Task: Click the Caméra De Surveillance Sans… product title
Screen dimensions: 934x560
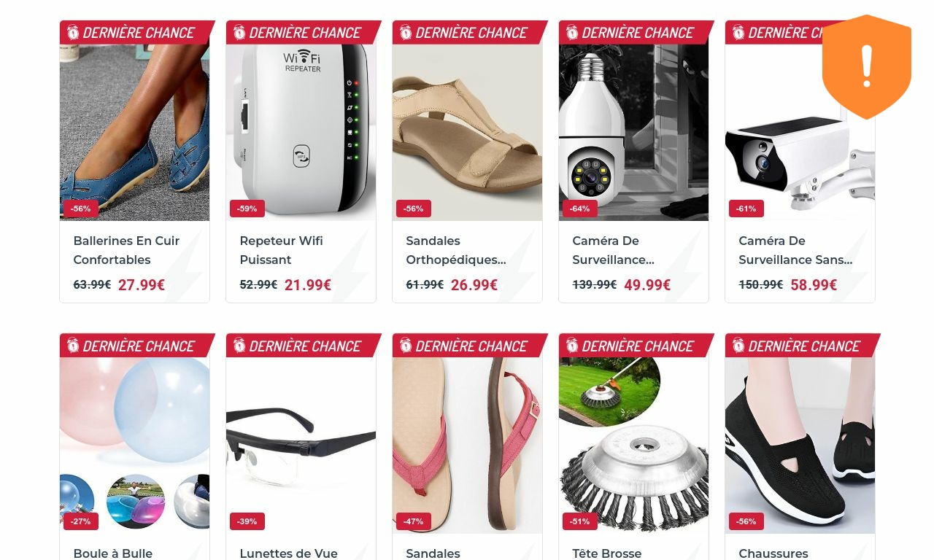Action: (x=795, y=250)
